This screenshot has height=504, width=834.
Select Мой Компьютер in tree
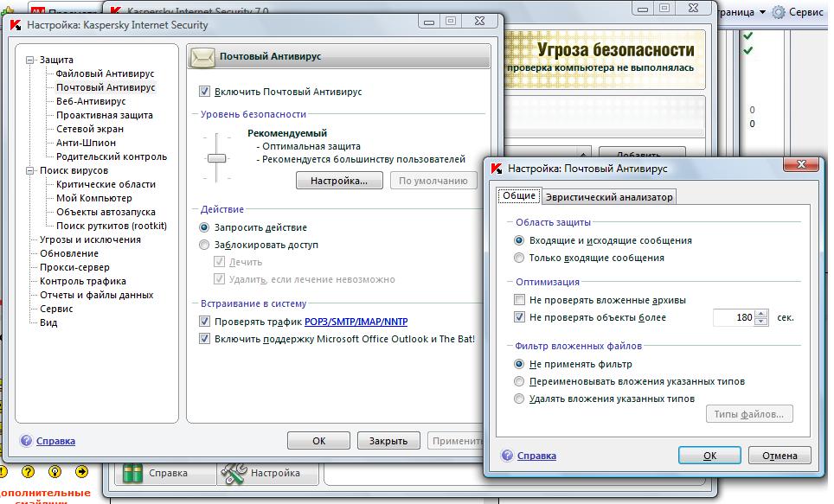pyautogui.click(x=94, y=198)
